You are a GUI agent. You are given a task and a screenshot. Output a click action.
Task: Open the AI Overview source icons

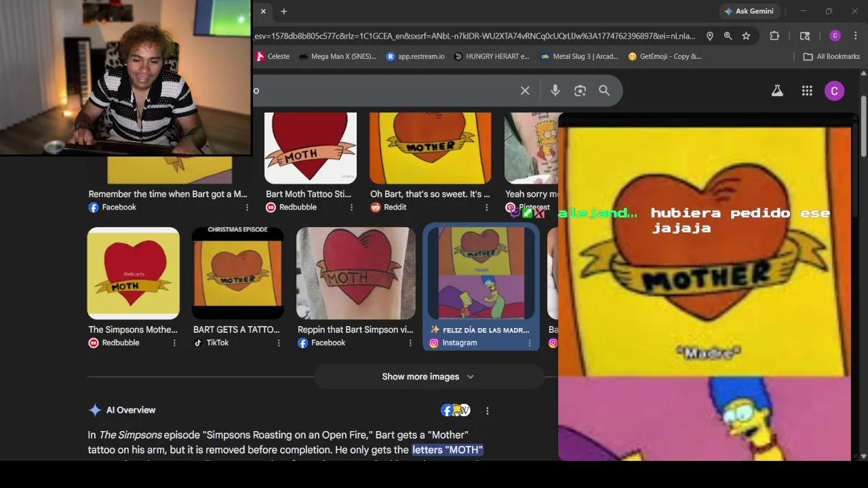[456, 410]
